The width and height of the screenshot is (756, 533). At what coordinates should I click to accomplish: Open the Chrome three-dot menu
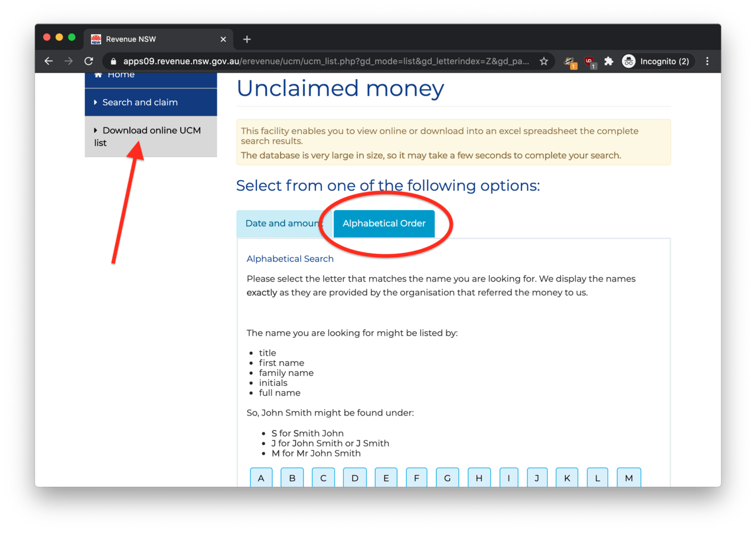(x=707, y=61)
